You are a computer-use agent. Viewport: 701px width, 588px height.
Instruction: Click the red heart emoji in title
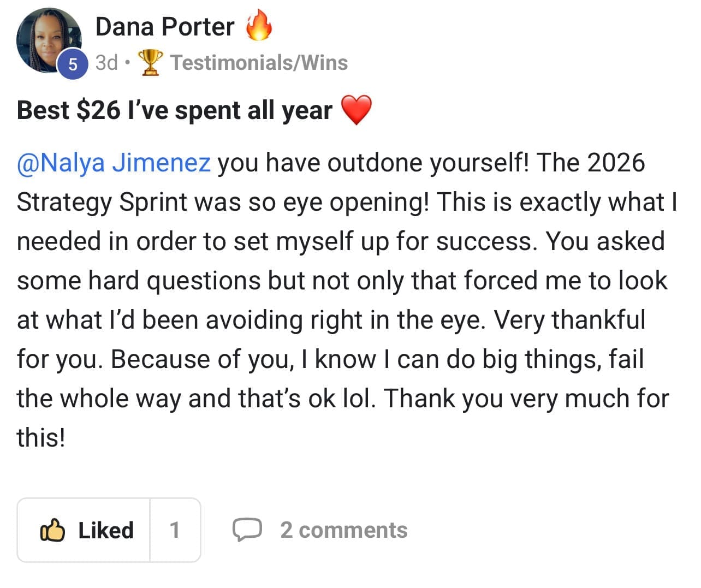[356, 109]
